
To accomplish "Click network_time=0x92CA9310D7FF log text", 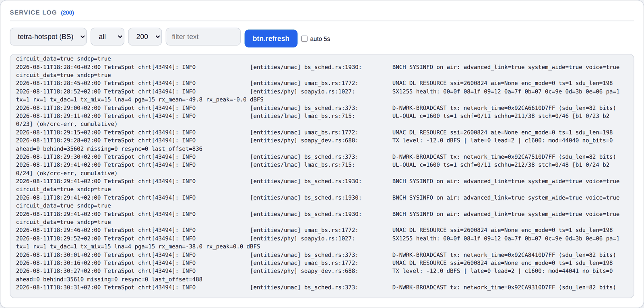I will click(x=509, y=287).
